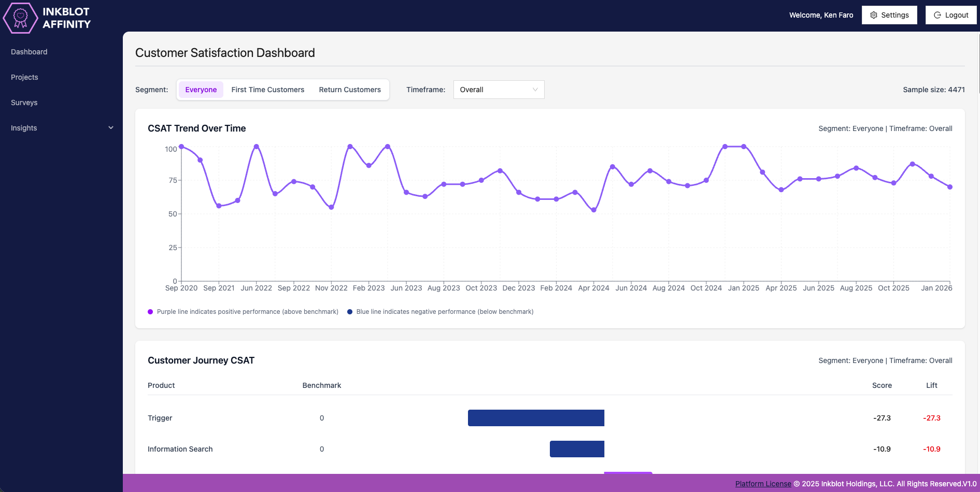
Task: Click the Trigger product name
Action: pyautogui.click(x=160, y=418)
